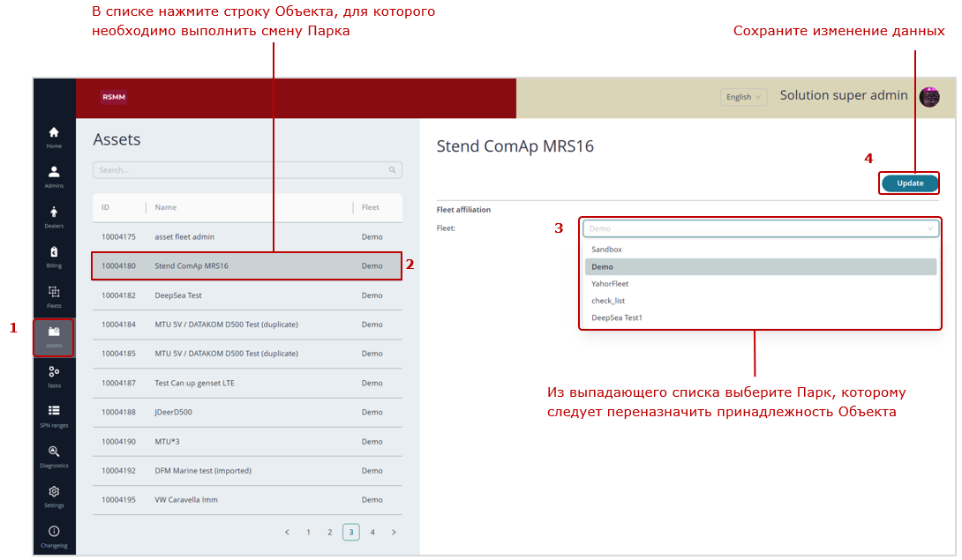
Task: Click the next page arrow
Action: [x=394, y=533]
